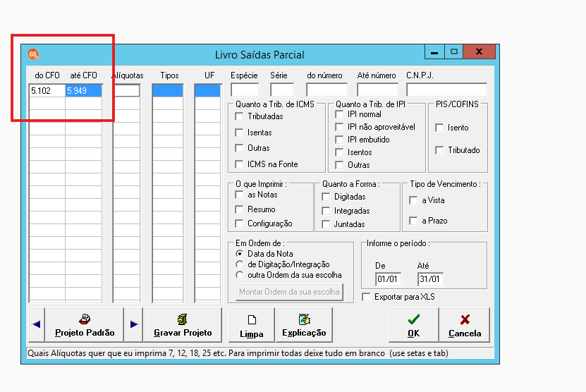Click first highlighted UF cell
Screen dimensions: 586x392
tap(208, 91)
